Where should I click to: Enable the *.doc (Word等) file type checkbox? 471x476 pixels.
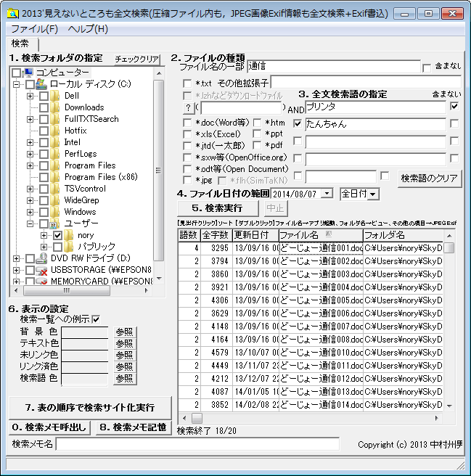tap(188, 123)
